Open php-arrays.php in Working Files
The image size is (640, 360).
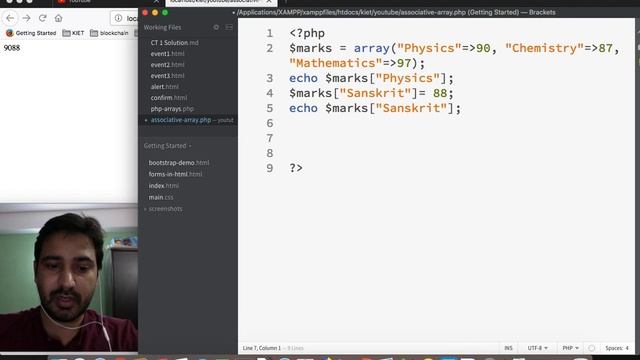tap(172, 109)
